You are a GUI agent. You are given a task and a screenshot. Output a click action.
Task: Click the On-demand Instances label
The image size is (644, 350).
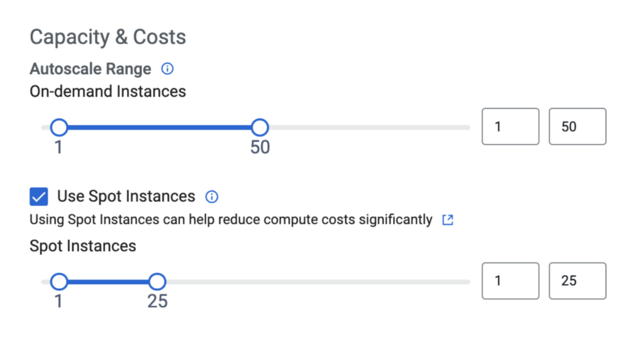click(108, 91)
